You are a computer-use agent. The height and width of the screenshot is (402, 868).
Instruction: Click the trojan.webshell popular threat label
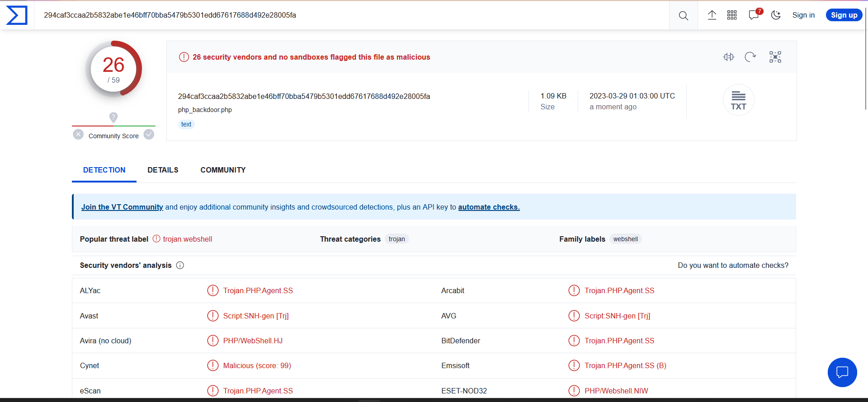(x=188, y=239)
